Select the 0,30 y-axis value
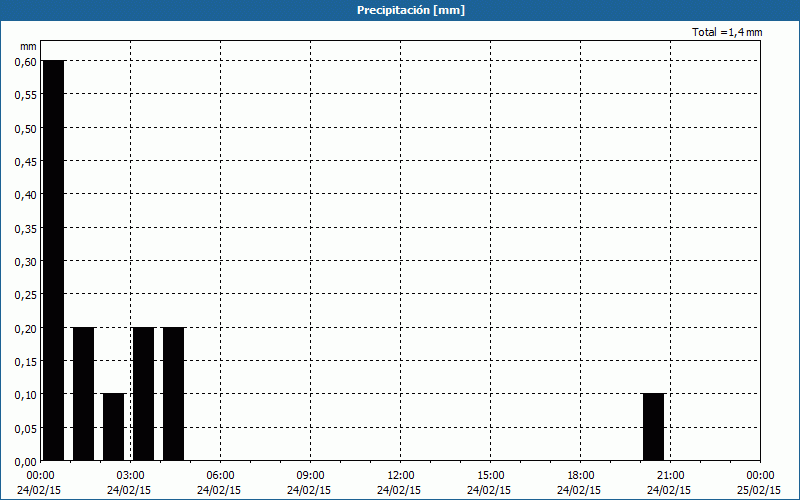Viewport: 800px width, 500px height. click(26, 262)
